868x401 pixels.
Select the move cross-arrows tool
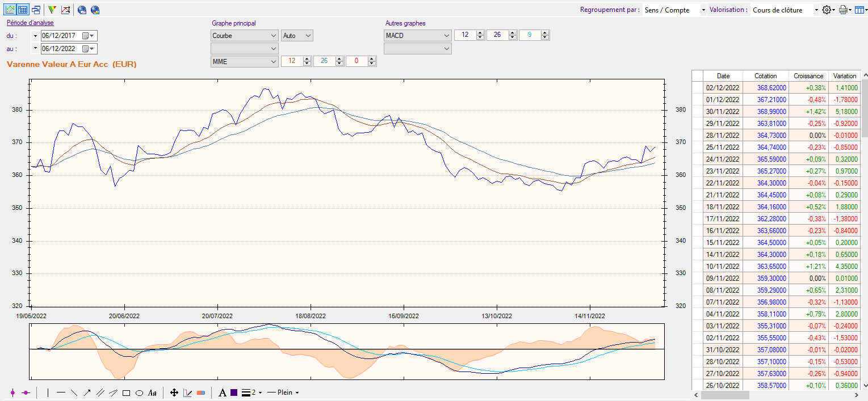pyautogui.click(x=174, y=392)
